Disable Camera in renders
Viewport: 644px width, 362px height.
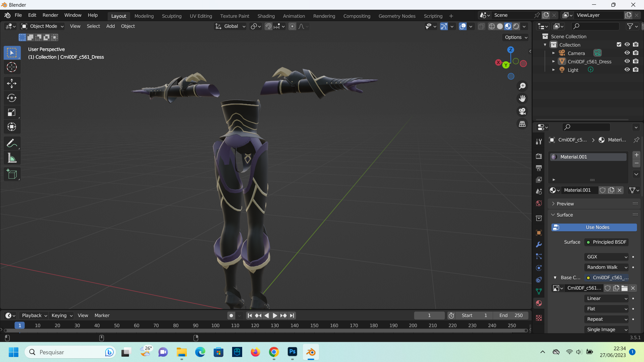point(636,53)
